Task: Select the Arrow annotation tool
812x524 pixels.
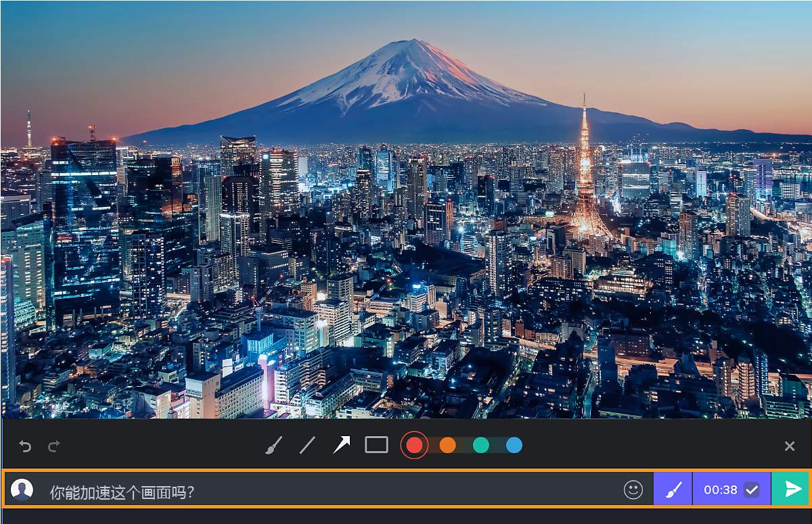Action: [342, 445]
